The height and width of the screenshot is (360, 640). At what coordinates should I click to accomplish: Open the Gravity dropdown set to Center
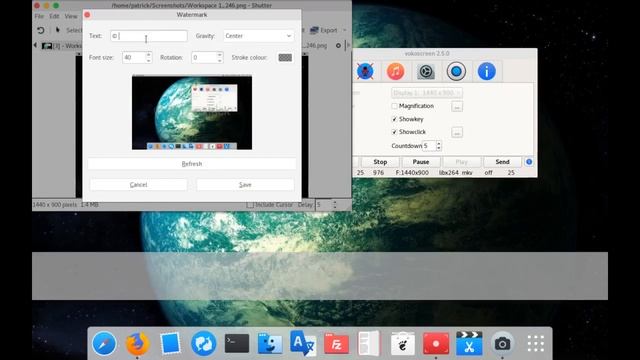pos(258,36)
